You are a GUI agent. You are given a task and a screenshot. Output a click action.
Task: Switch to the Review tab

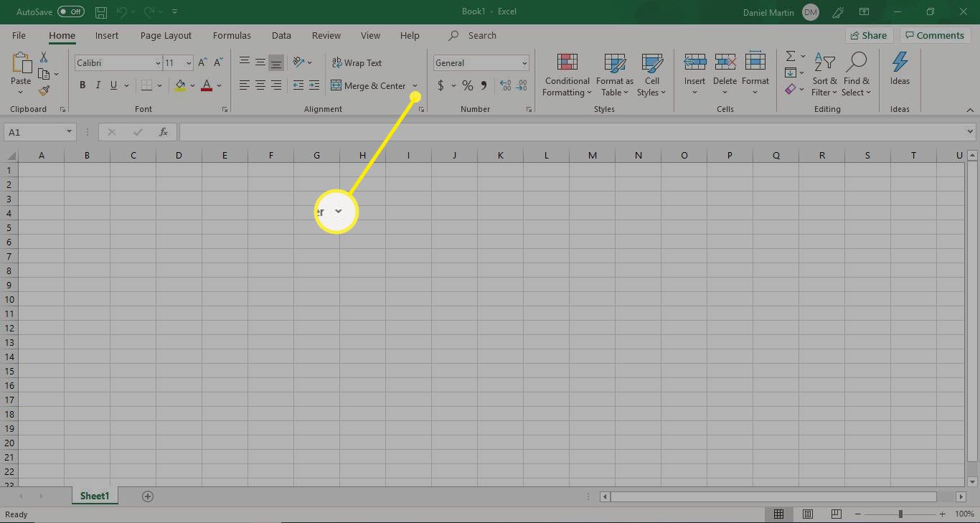326,35
